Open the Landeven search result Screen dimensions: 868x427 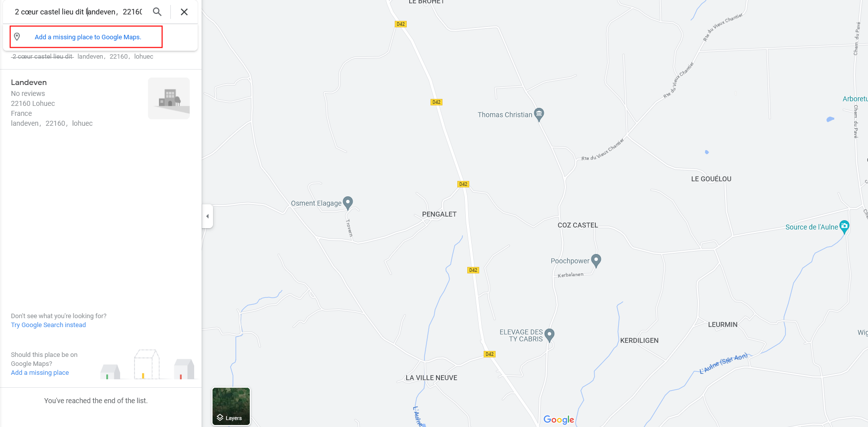pyautogui.click(x=100, y=102)
